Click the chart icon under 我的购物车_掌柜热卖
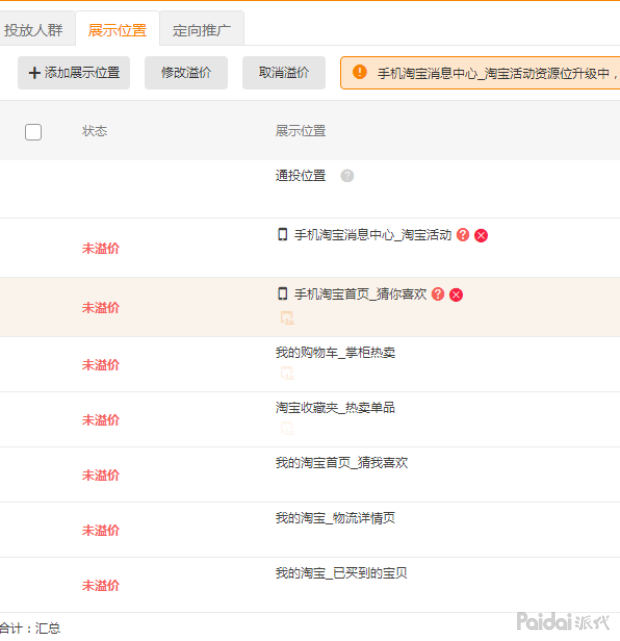This screenshot has width=620, height=641. point(287,373)
